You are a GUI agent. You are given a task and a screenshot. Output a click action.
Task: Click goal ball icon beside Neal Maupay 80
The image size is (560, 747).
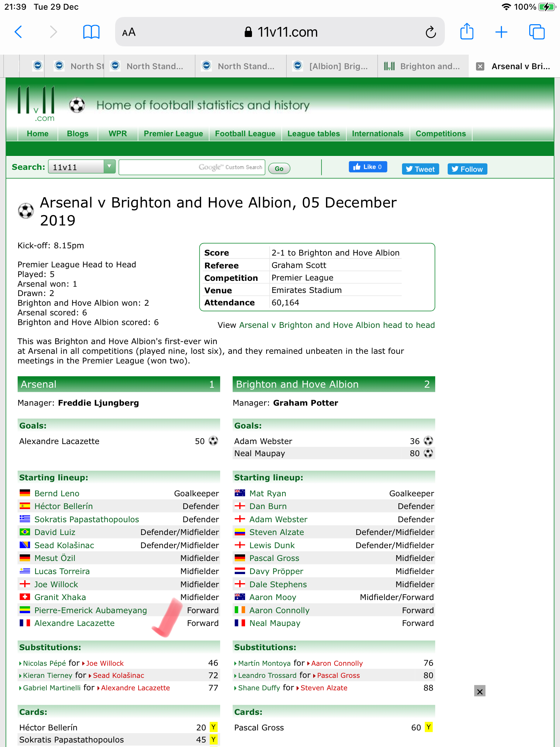428,453
